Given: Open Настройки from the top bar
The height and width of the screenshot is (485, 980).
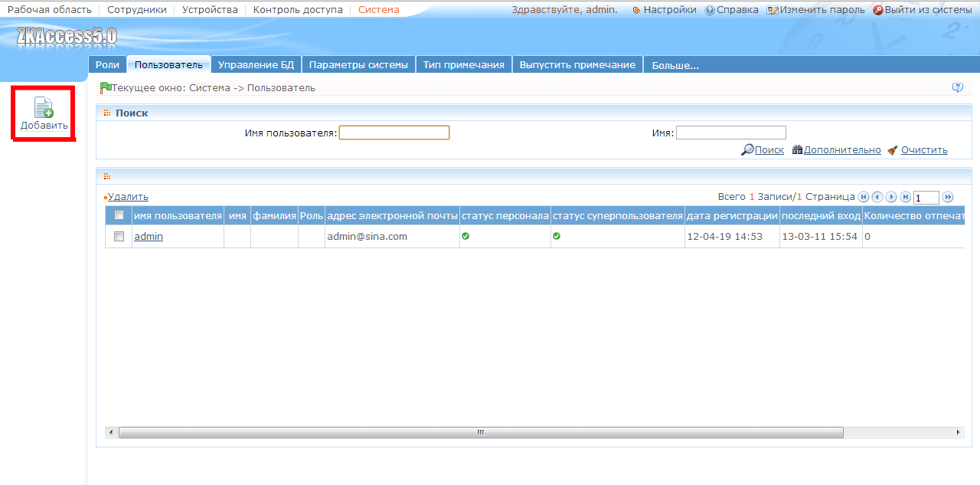Looking at the screenshot, I should (664, 10).
